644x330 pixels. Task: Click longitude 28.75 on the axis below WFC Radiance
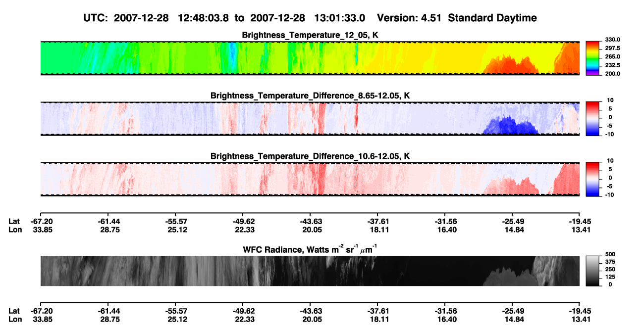(109, 319)
